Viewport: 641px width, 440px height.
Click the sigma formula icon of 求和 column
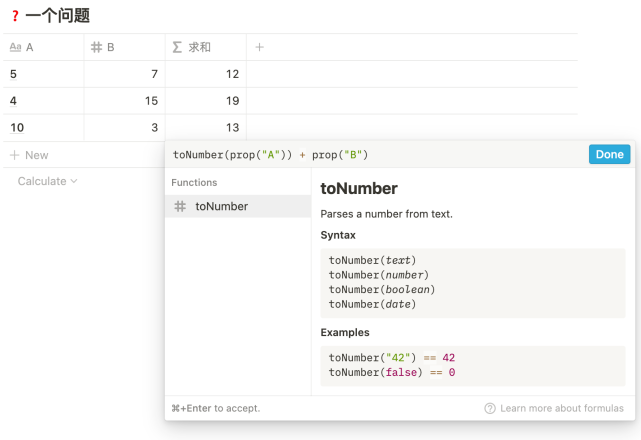177,47
